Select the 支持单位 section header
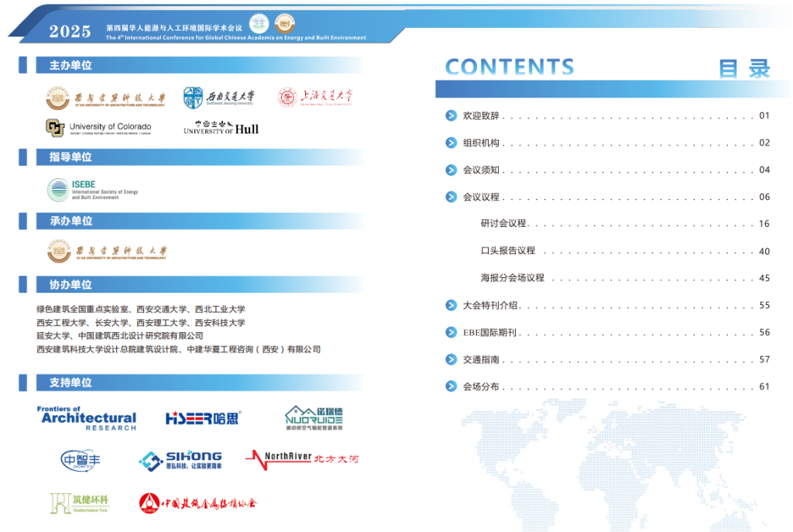 [x=70, y=383]
